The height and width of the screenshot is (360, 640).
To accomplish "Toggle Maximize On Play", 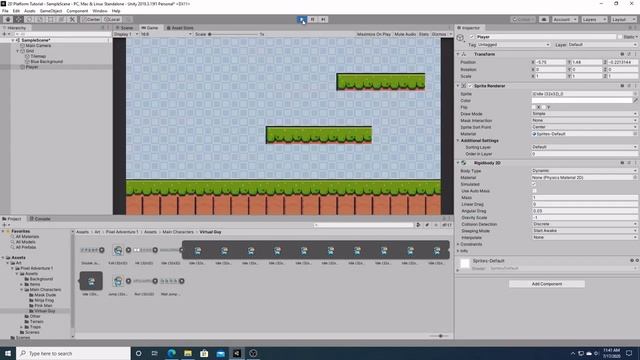I will [373, 34].
